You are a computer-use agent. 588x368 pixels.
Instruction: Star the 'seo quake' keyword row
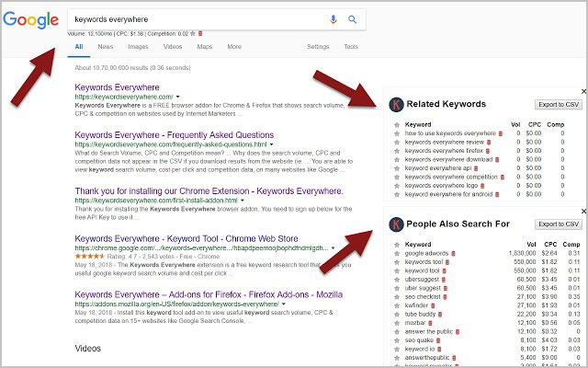coord(397,340)
